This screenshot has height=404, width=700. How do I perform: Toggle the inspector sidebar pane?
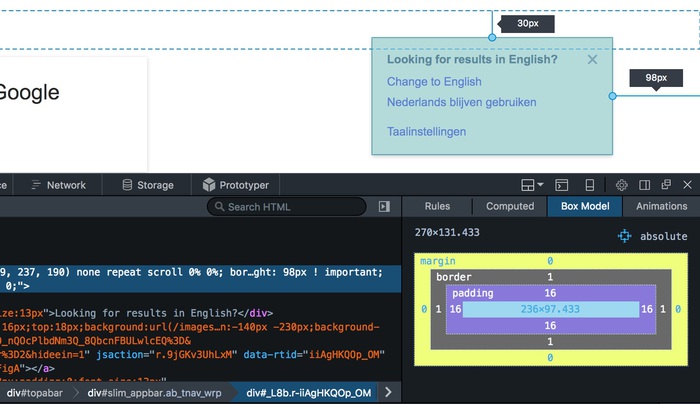click(384, 207)
